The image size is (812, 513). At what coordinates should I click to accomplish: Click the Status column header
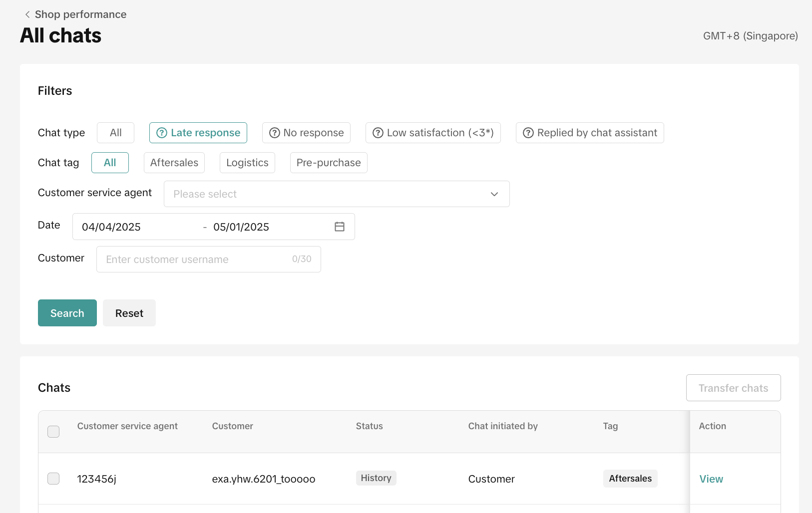point(370,426)
